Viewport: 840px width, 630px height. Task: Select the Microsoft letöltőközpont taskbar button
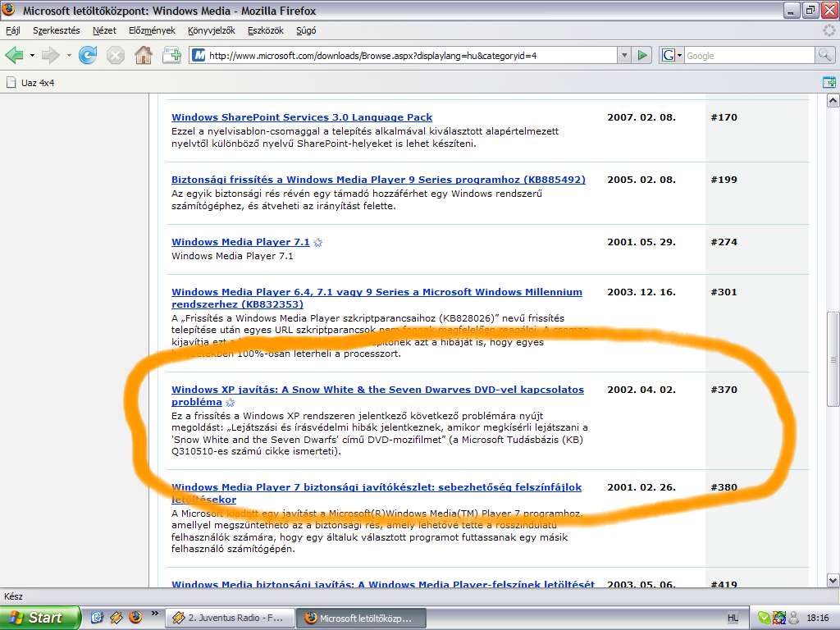coord(362,618)
